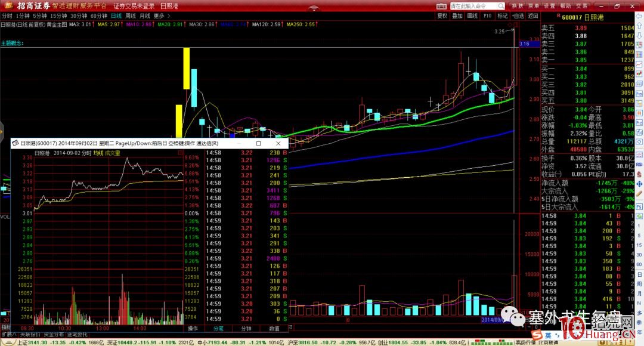Screen dimensions: 644x346
Task: Click the pencil draw icon on right sidebar
Action: pos(639,193)
